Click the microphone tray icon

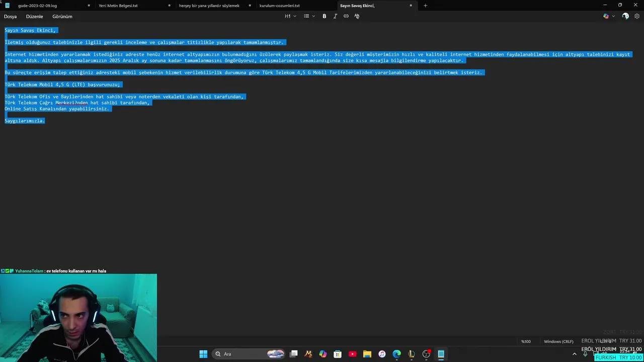click(x=585, y=354)
